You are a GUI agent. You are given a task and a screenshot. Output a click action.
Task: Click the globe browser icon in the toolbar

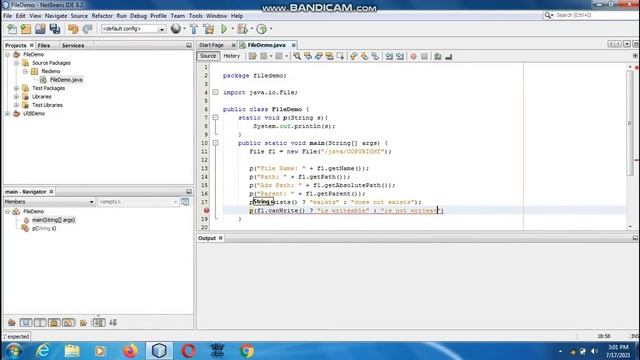point(176,29)
